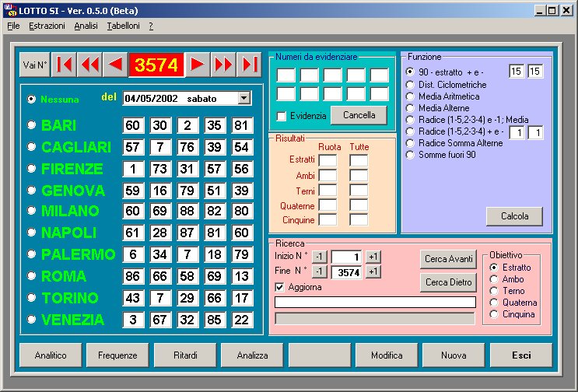Uncheck the Aggiorna checkbox
578x392 pixels.
click(x=280, y=287)
